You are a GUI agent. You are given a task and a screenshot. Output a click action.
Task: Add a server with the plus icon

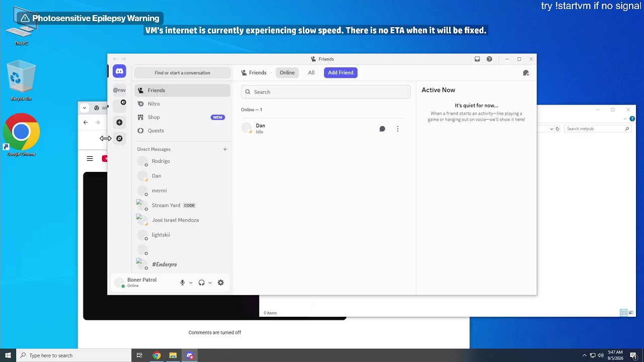(x=119, y=122)
